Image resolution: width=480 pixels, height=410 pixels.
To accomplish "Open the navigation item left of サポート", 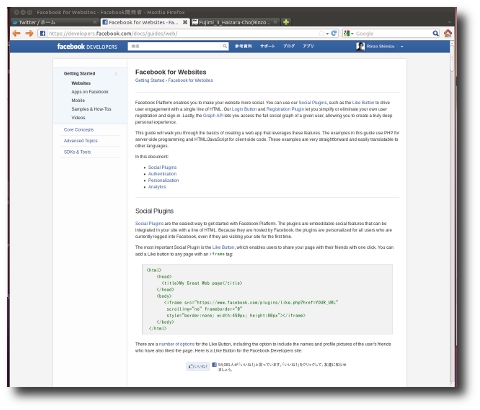I will coord(243,46).
